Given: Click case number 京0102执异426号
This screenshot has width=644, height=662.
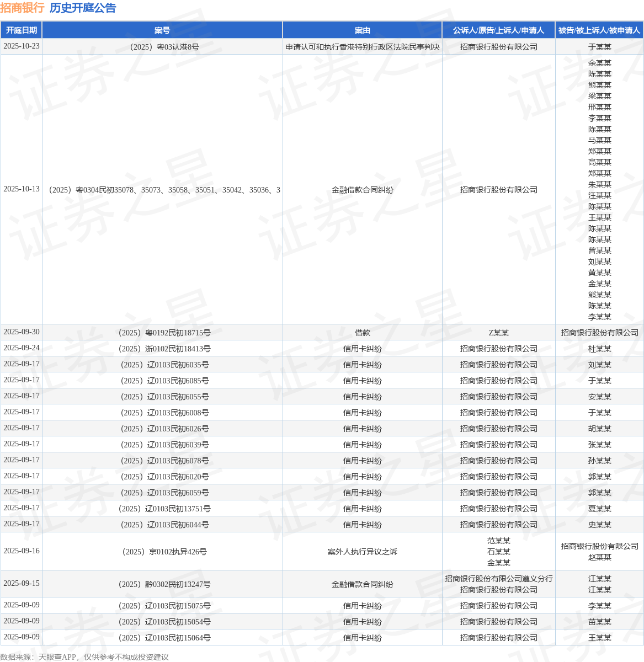Looking at the screenshot, I should click(x=162, y=552).
